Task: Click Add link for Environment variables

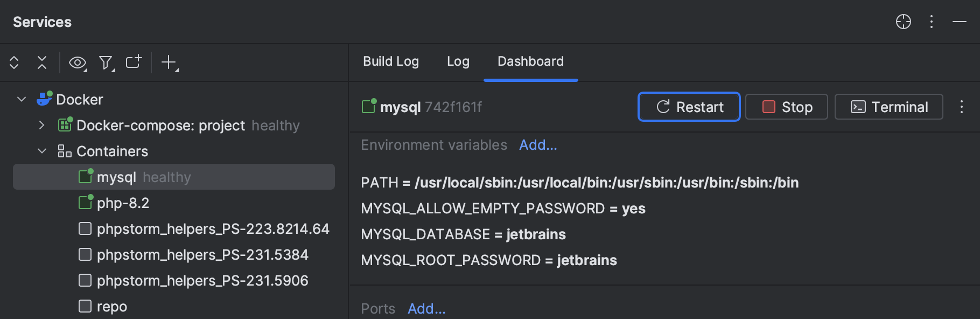Action: click(537, 145)
